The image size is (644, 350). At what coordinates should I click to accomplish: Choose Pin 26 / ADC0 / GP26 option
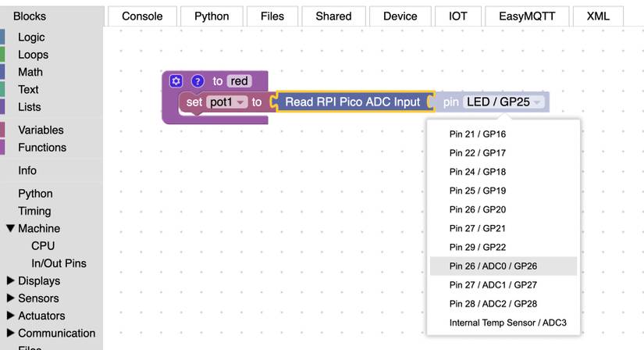coord(503,266)
